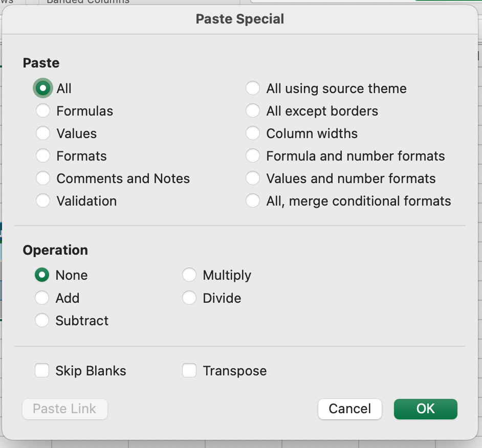Select the Formulas paste option
The width and height of the screenshot is (482, 448).
[x=43, y=111]
